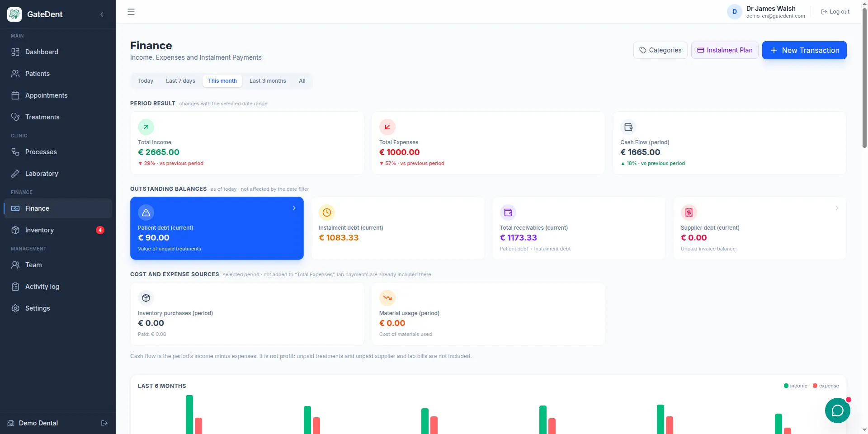Click the Team users icon
The image size is (868, 434).
pos(15,265)
